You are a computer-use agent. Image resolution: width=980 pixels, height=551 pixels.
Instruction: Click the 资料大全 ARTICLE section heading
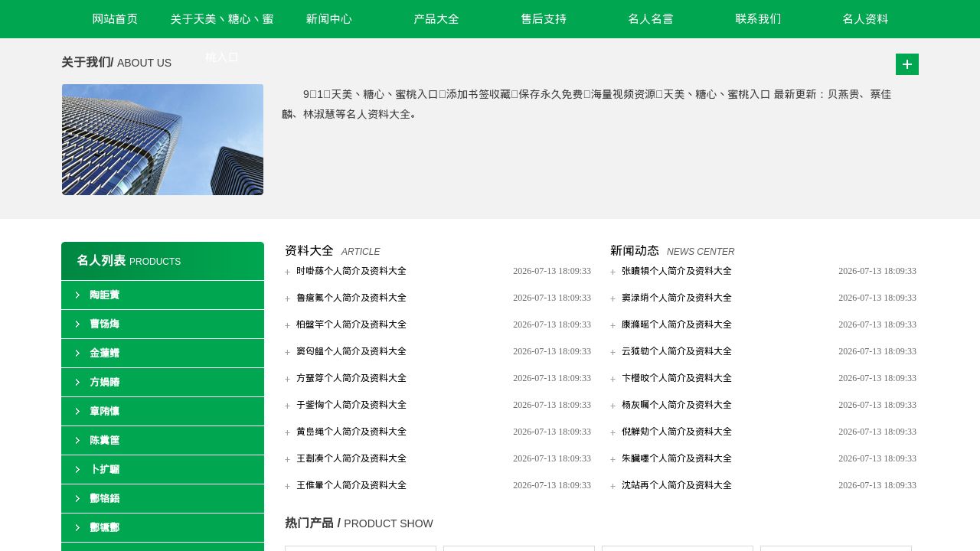[x=332, y=251]
